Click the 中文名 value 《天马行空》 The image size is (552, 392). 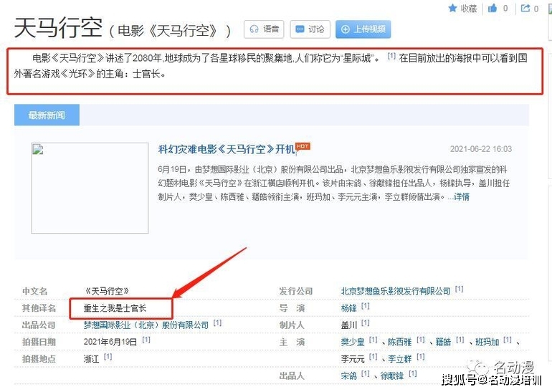(x=107, y=291)
